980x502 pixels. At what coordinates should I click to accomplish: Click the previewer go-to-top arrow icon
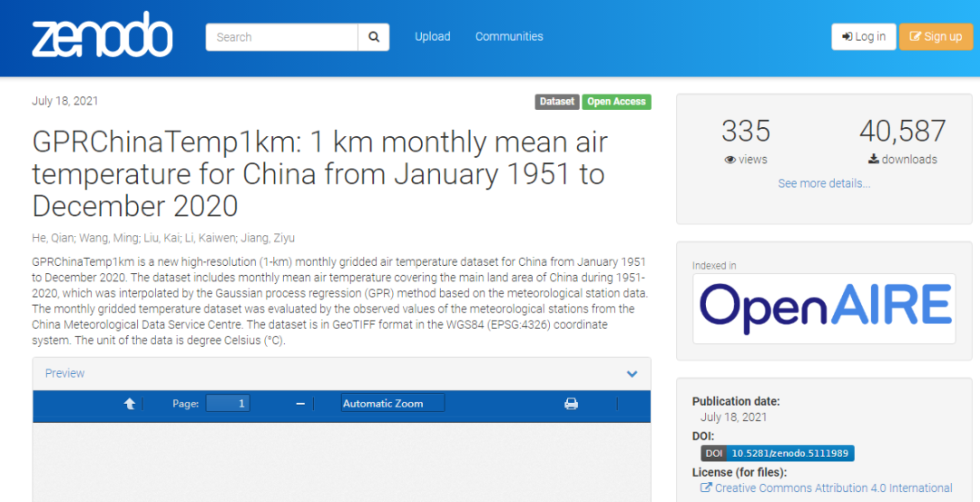130,404
